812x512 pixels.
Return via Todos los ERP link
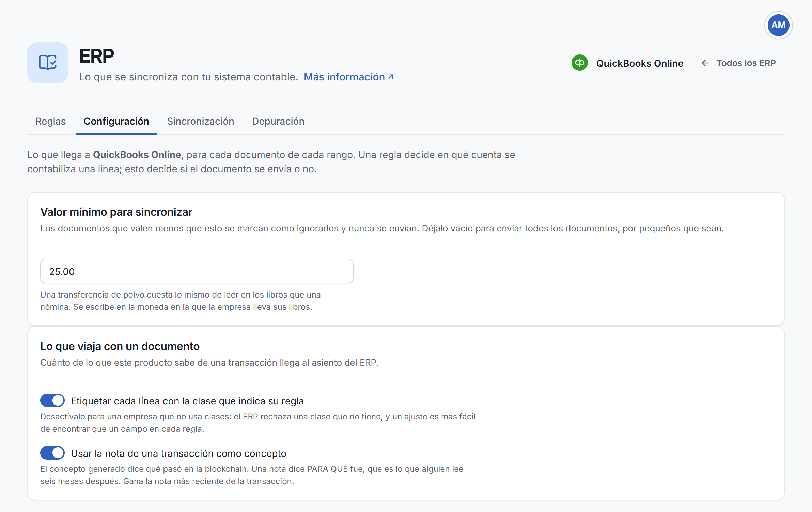tap(738, 63)
